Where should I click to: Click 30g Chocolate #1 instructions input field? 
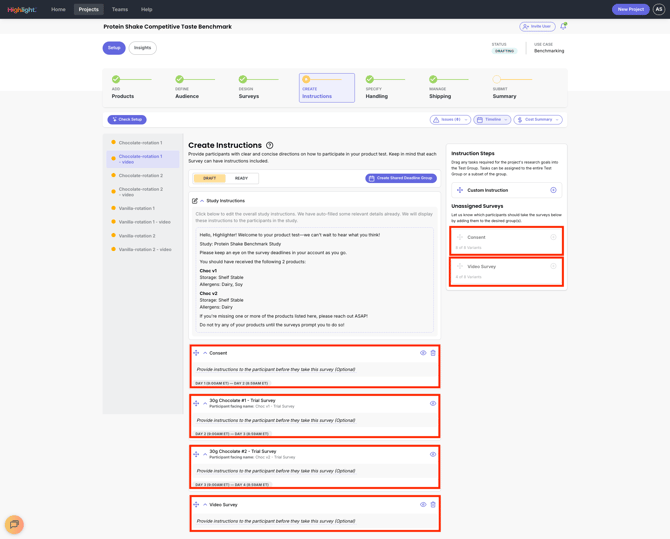click(315, 421)
